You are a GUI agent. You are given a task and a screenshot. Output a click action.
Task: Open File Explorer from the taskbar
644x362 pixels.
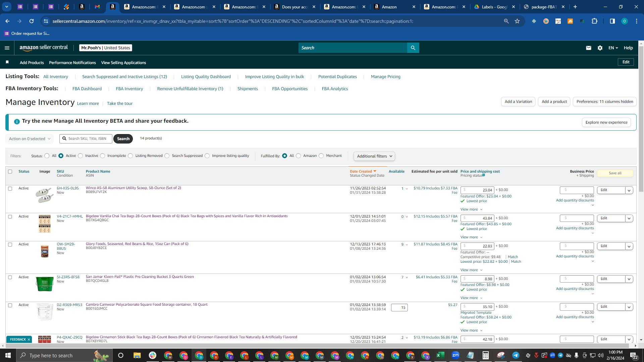point(137,355)
